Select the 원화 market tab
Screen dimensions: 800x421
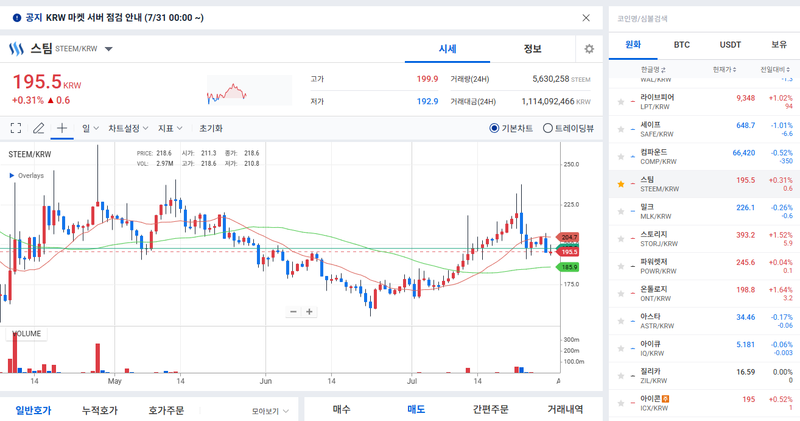coord(633,44)
